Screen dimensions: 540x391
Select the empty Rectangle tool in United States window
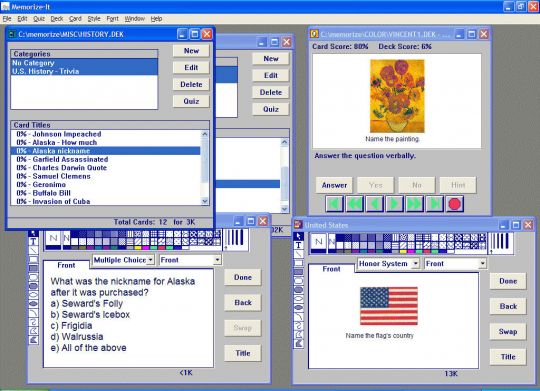[x=299, y=263]
